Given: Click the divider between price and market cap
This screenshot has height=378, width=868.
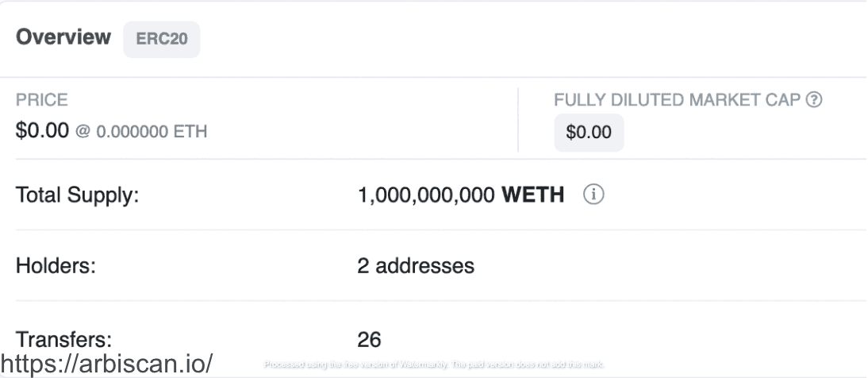Looking at the screenshot, I should 518,119.
